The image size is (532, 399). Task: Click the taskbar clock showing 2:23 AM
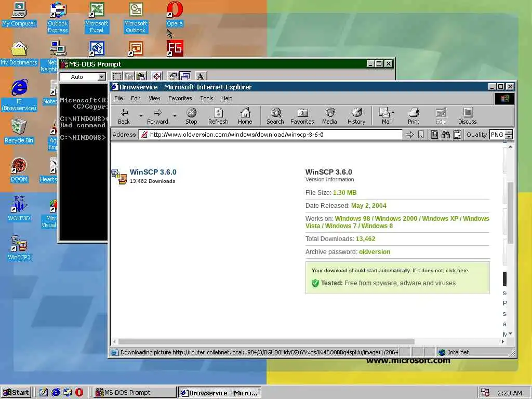click(x=510, y=393)
